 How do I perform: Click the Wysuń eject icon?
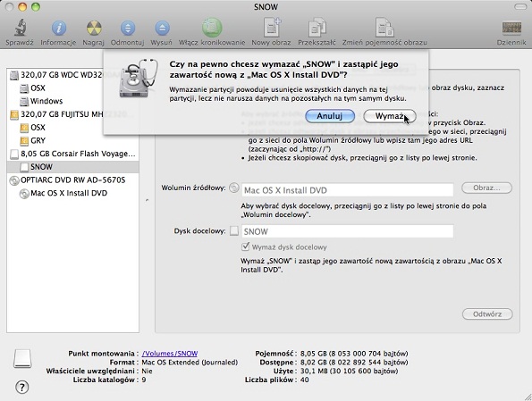[x=162, y=28]
